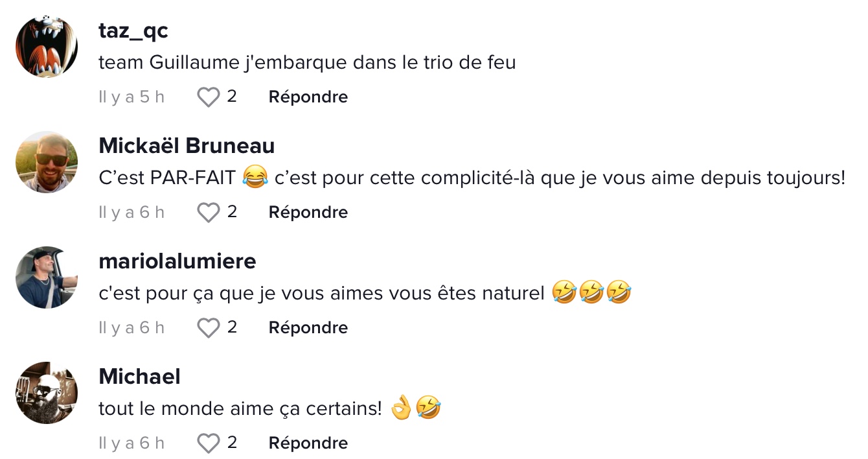This screenshot has height=459, width=868.
Task: Visit the Mickaël Bruneau username link
Action: [187, 146]
